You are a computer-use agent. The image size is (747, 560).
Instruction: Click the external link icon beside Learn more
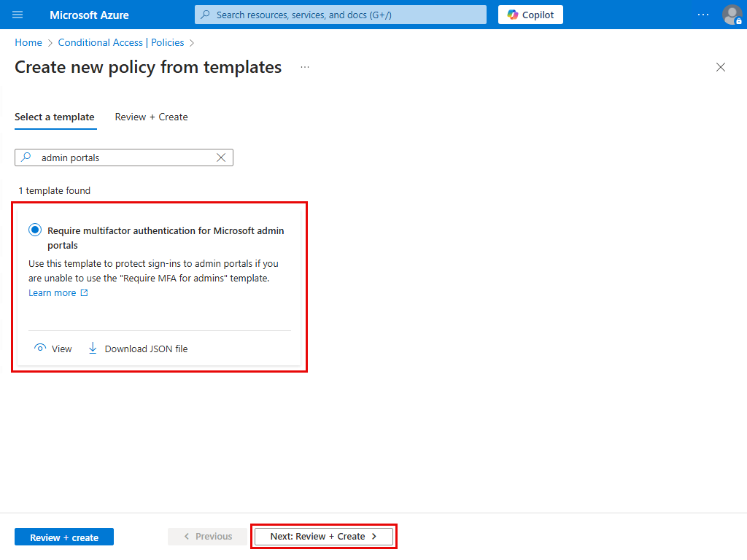(85, 293)
